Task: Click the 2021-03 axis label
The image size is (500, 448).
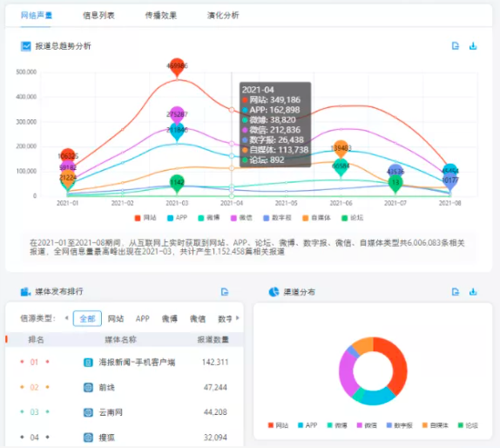Action: tap(177, 203)
